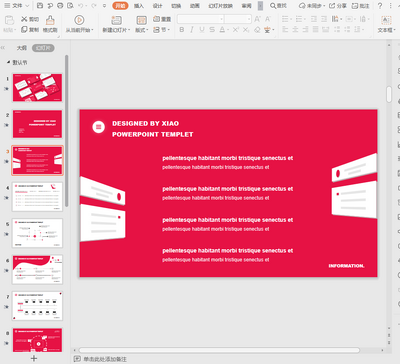Click the Save icon in quick access toolbar
The height and width of the screenshot is (364, 400).
40,6
